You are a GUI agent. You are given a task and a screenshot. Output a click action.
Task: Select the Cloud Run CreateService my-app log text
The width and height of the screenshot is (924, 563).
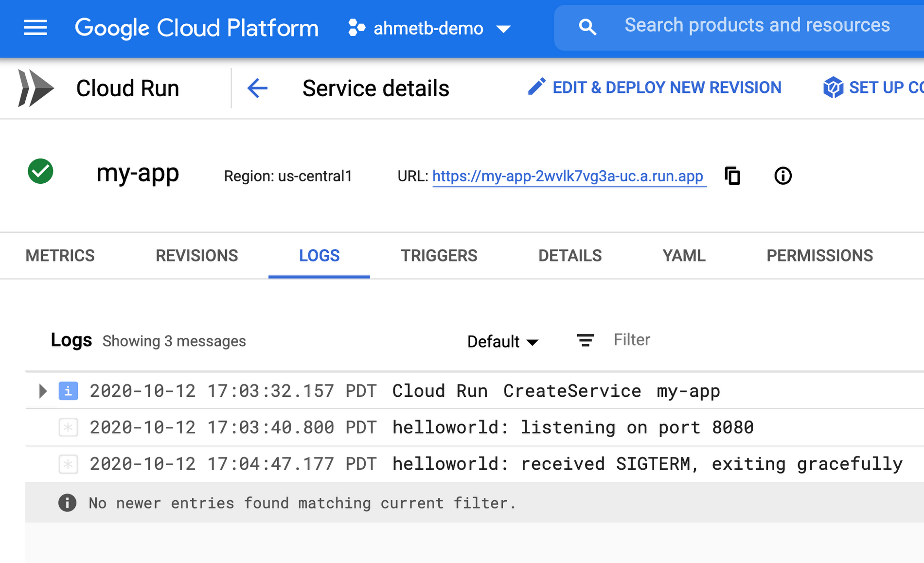click(x=556, y=391)
